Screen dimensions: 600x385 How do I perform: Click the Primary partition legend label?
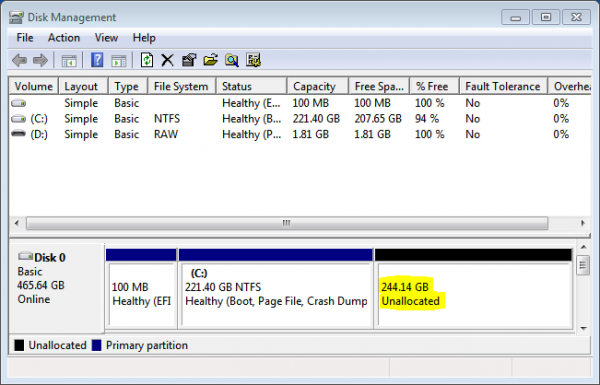pyautogui.click(x=147, y=346)
